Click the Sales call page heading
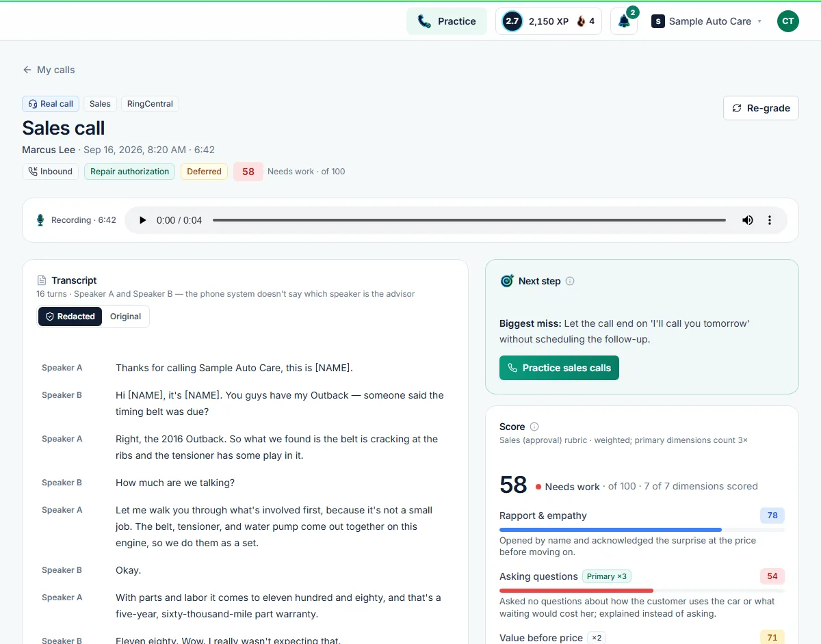The image size is (821, 644). (64, 128)
